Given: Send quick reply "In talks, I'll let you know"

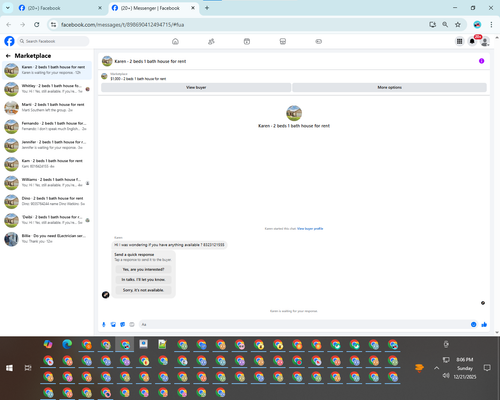Looking at the screenshot, I should (x=143, y=280).
